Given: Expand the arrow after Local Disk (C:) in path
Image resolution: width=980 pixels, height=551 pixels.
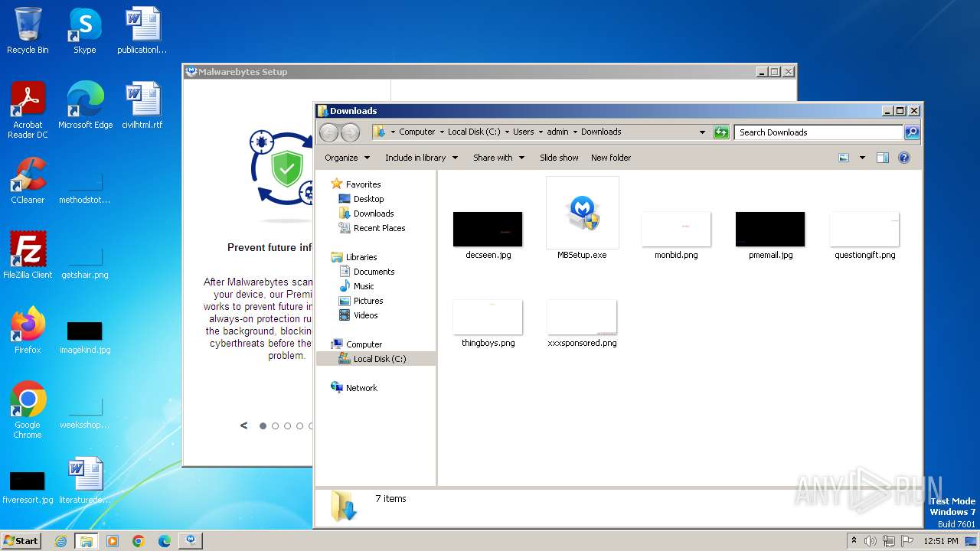Looking at the screenshot, I should click(507, 132).
